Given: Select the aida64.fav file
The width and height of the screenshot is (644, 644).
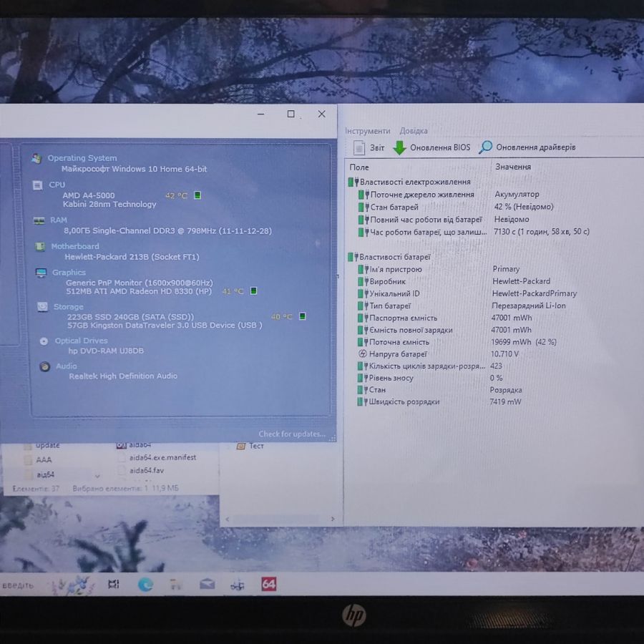Looking at the screenshot, I should (x=147, y=471).
